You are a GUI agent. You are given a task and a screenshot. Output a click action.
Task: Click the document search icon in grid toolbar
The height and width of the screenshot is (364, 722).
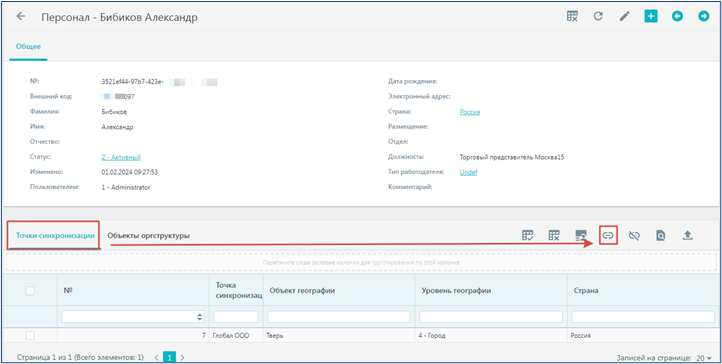pyautogui.click(x=660, y=236)
